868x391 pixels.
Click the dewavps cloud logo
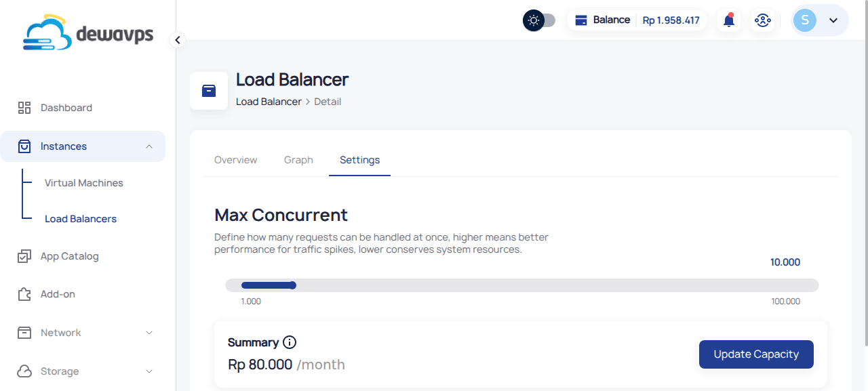click(88, 35)
